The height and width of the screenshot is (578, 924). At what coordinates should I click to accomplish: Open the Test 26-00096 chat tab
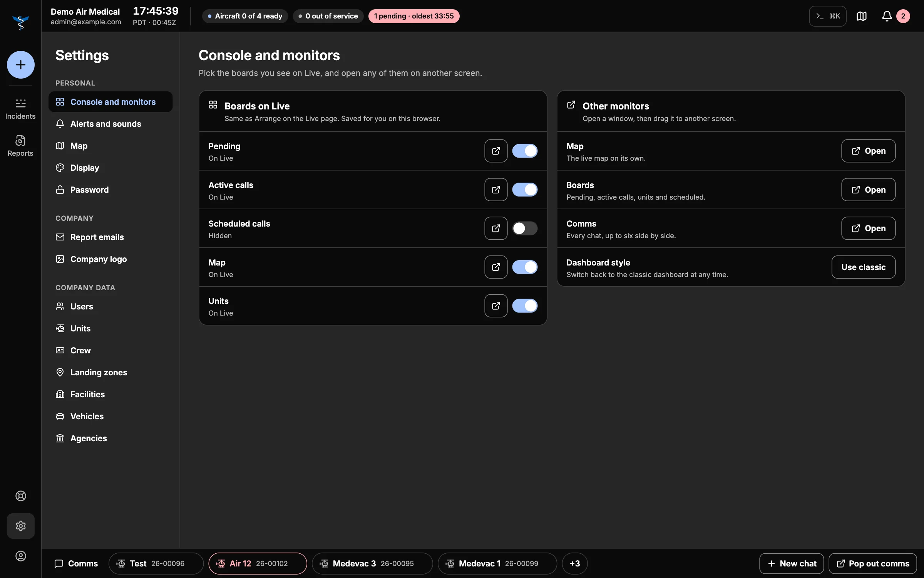click(156, 563)
